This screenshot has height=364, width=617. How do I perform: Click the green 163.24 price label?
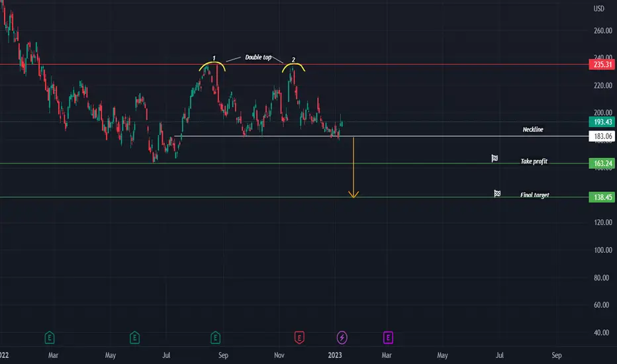602,163
